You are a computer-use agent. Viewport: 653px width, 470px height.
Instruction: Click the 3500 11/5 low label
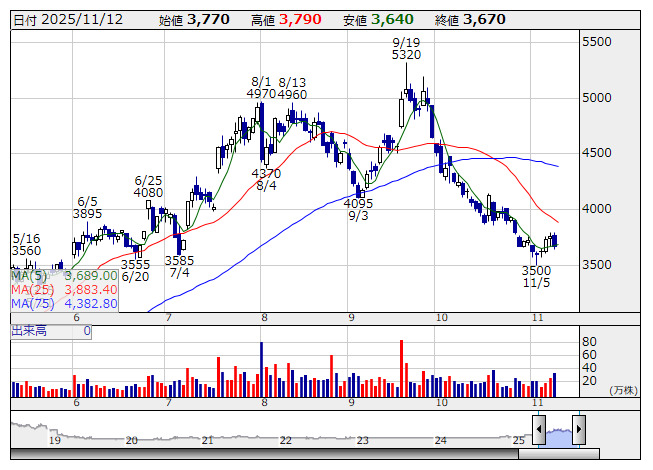tap(536, 276)
